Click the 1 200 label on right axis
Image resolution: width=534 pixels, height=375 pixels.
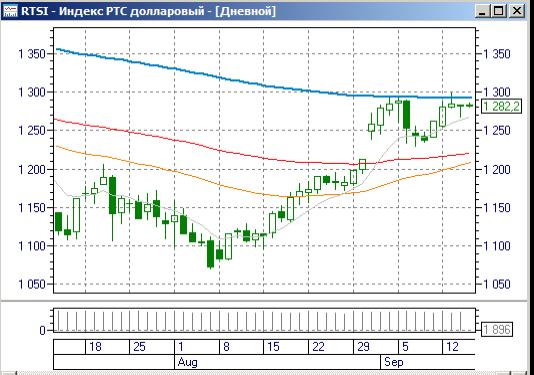(497, 169)
